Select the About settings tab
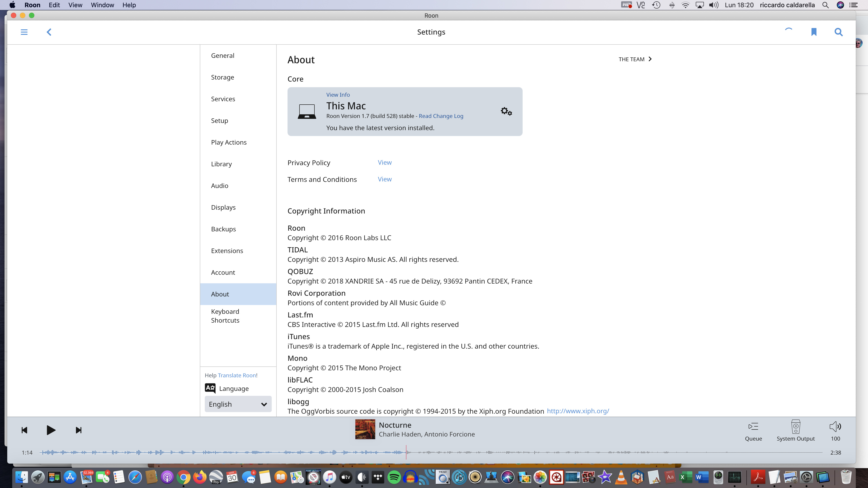The height and width of the screenshot is (488, 868). click(x=238, y=294)
